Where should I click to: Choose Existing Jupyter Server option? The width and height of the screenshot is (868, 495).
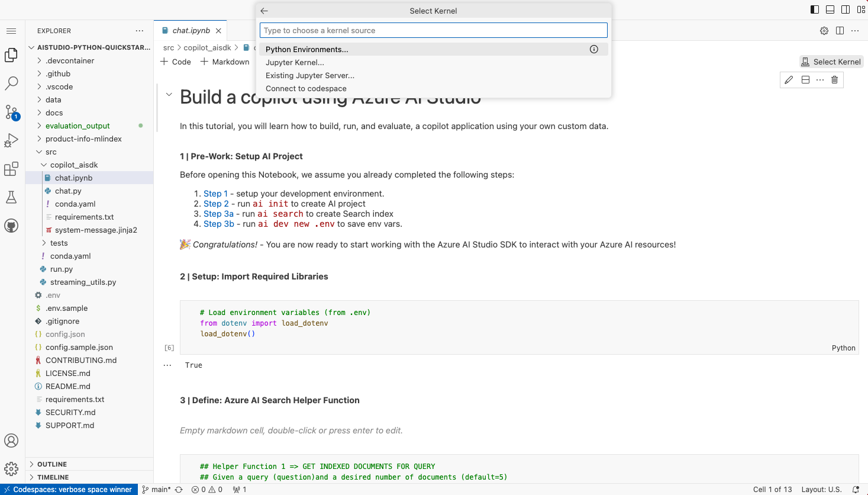pyautogui.click(x=434, y=75)
